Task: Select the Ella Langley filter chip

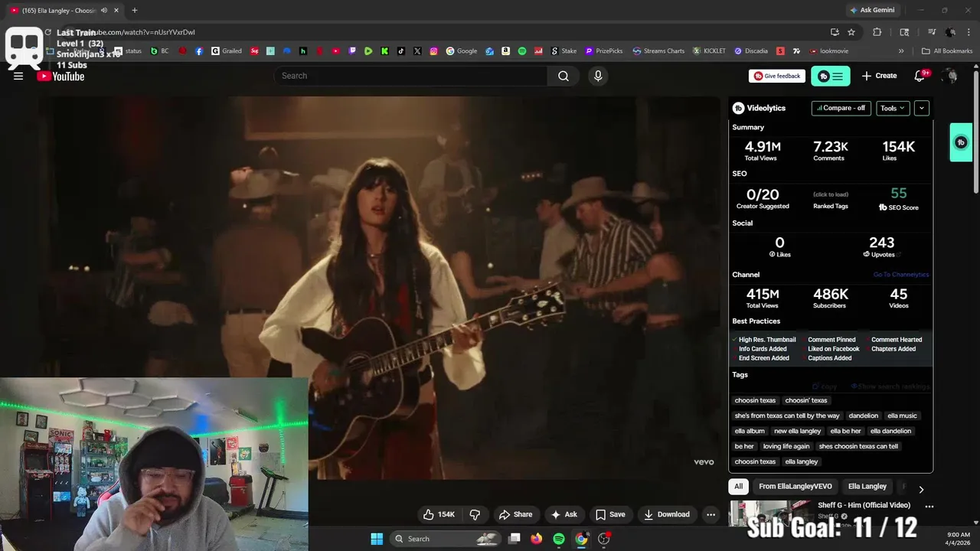Action: pos(867,486)
